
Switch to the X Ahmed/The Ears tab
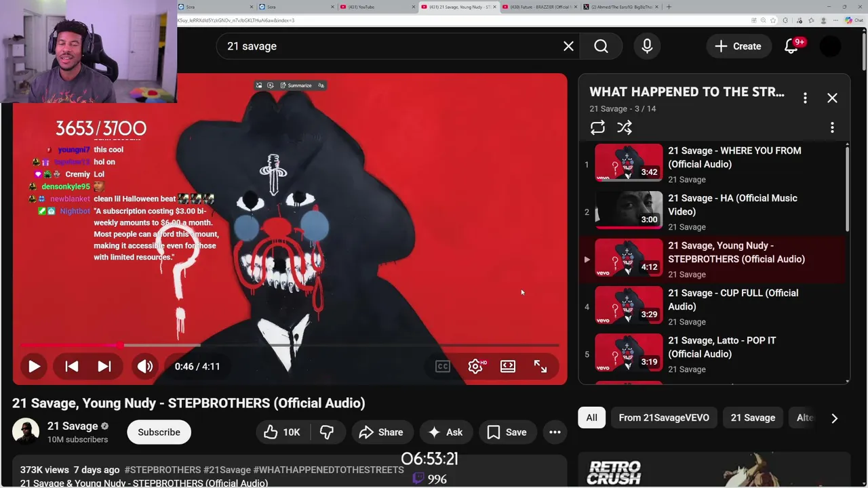point(620,7)
